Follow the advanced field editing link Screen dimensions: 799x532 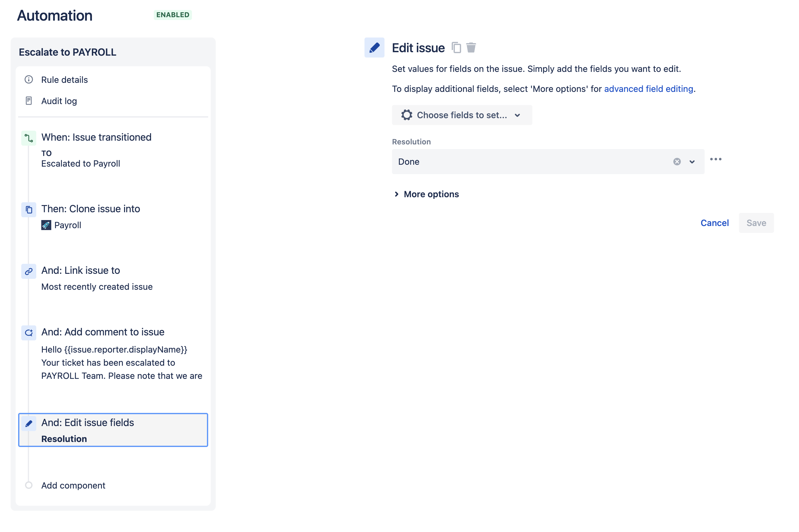648,89
